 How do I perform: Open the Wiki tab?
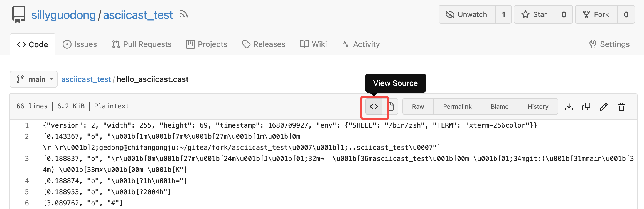tap(313, 44)
